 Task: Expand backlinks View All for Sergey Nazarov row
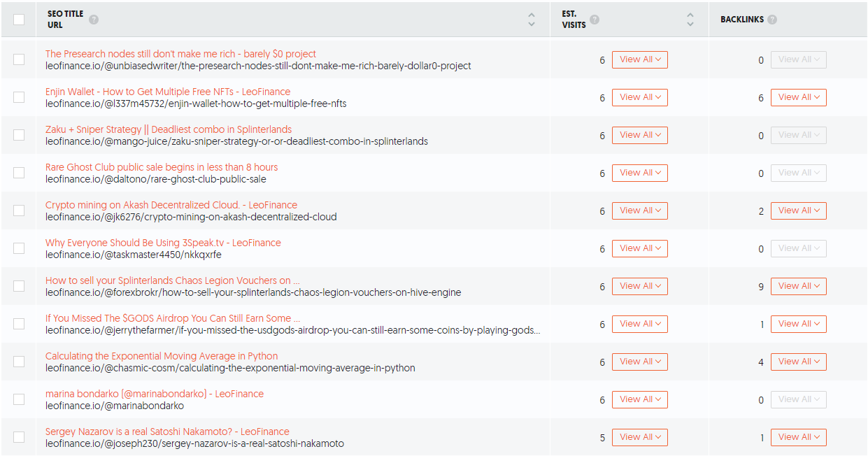tap(799, 437)
